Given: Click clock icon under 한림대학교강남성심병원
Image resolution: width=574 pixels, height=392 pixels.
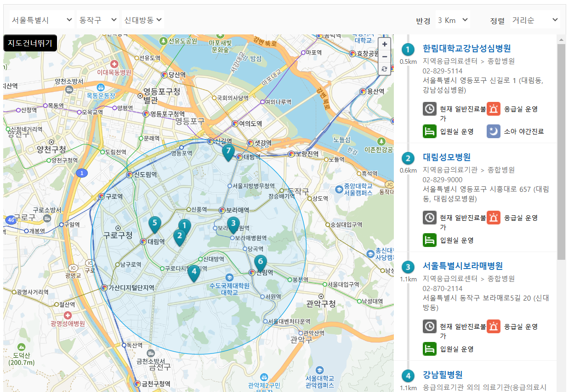Looking at the screenshot, I should [430, 109].
